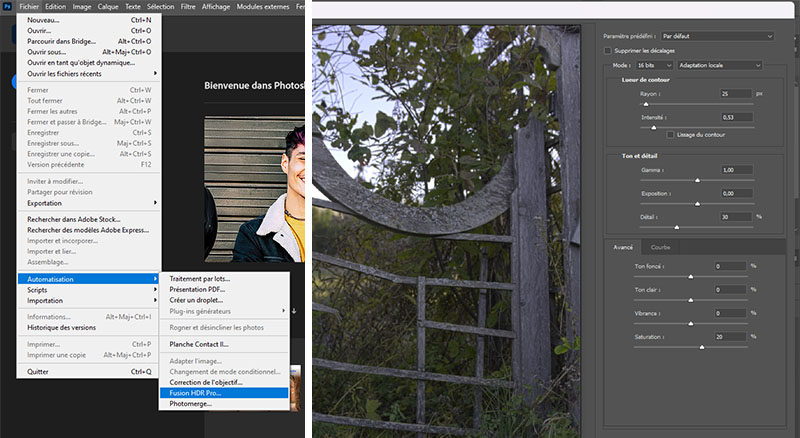Open the Fichier menu

pyautogui.click(x=29, y=7)
